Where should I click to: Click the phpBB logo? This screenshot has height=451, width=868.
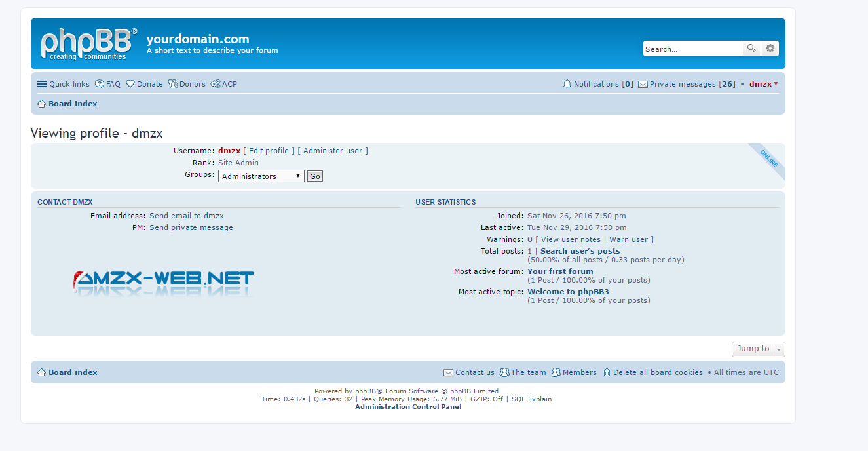click(x=89, y=44)
